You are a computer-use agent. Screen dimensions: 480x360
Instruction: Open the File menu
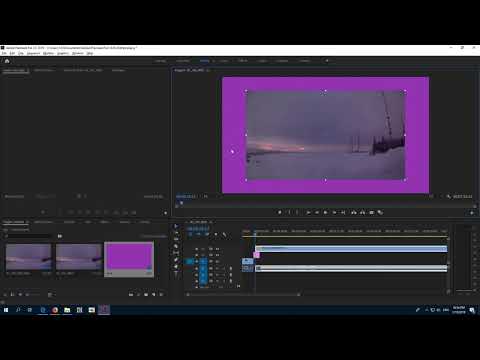[4, 53]
